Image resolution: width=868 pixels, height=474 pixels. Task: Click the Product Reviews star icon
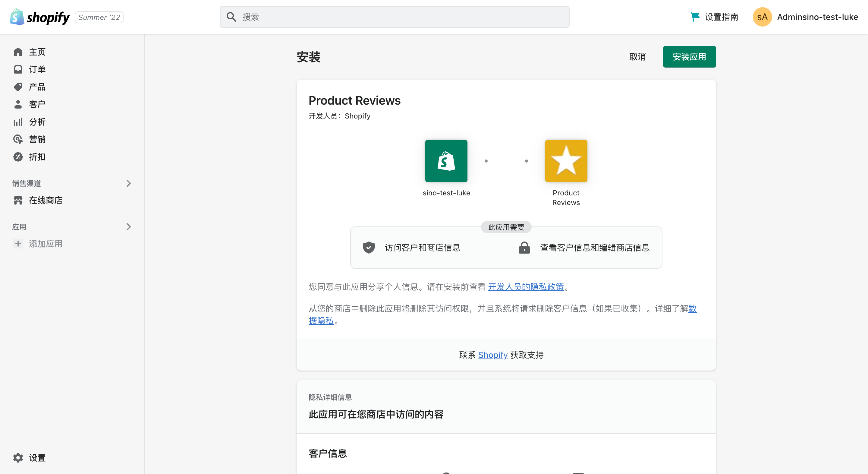click(566, 161)
